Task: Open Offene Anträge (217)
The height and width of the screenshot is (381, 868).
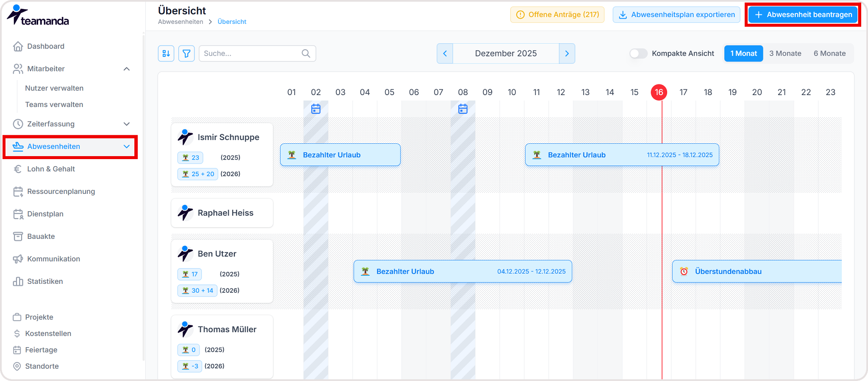Action: tap(557, 14)
